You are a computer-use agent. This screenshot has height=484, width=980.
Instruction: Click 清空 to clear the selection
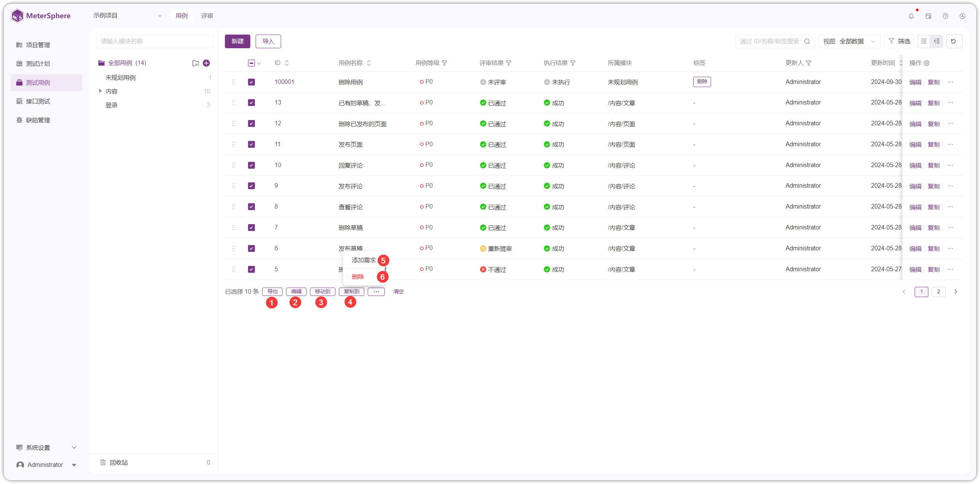[x=398, y=291]
